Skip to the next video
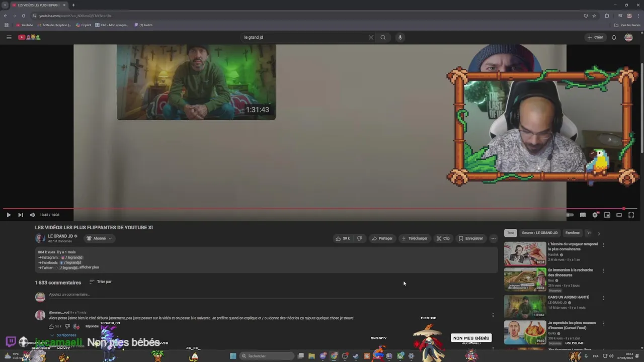Screen dimensions: 644x362 (x=20, y=215)
